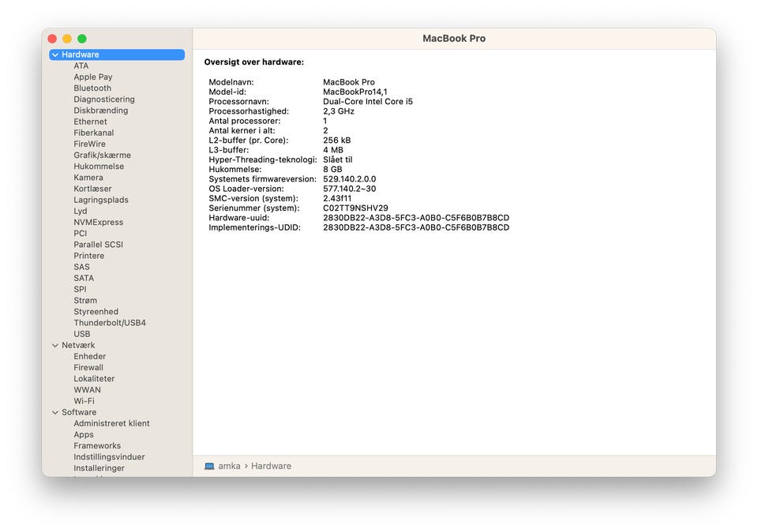Click the OS Loader version 577.140.2~30

350,189
